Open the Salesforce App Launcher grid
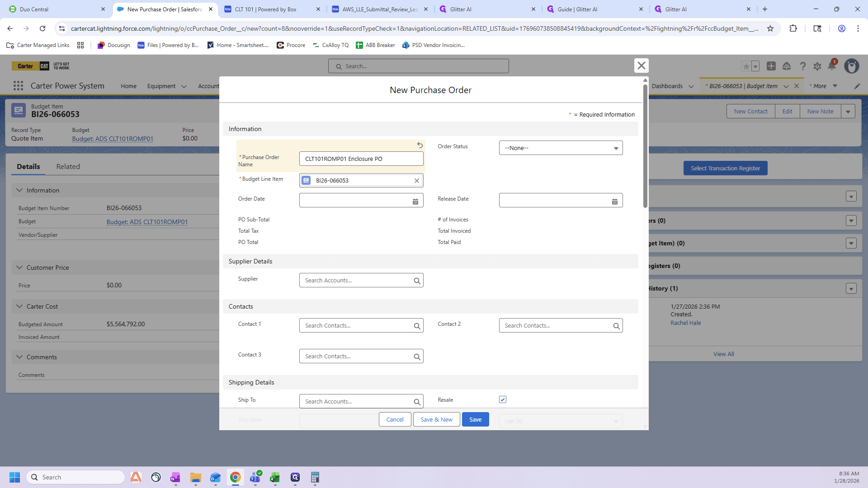868x488 pixels. (18, 86)
